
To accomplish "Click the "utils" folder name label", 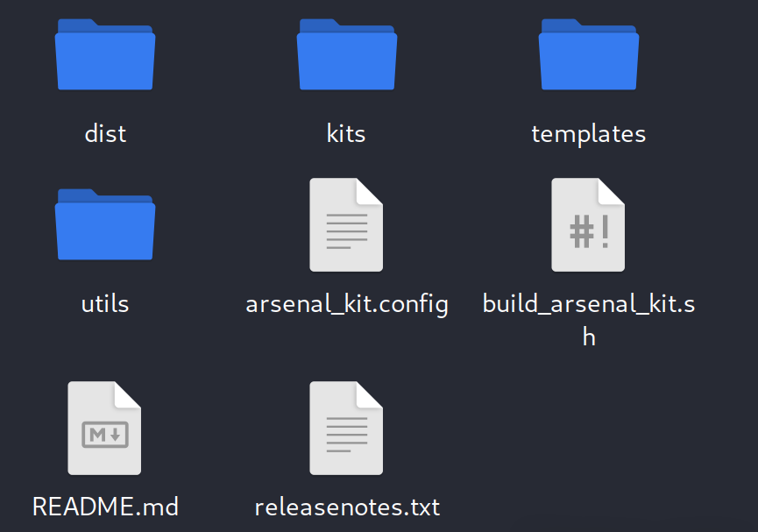I will tap(105, 303).
